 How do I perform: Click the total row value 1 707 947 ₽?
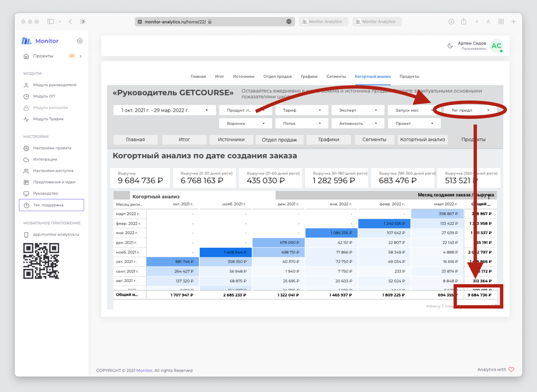tap(182, 295)
